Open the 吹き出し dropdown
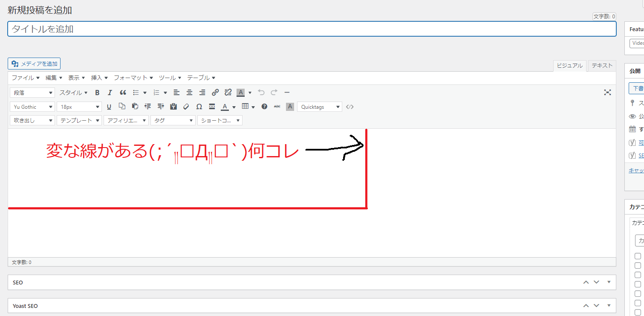Image resolution: width=644 pixels, height=316 pixels. pyautogui.click(x=32, y=120)
